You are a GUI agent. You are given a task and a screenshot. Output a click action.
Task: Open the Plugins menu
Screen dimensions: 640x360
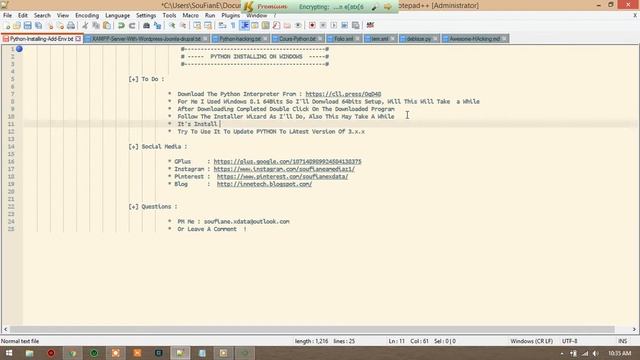coord(231,15)
